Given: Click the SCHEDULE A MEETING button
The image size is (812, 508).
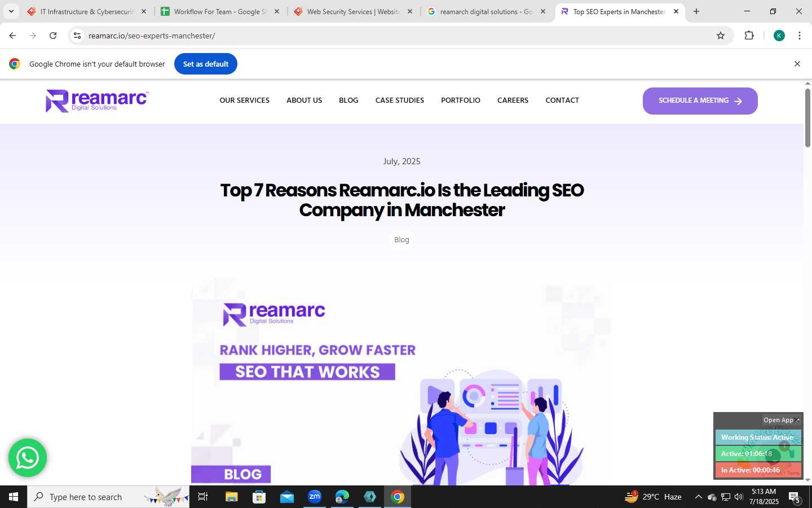Looking at the screenshot, I should coord(700,101).
